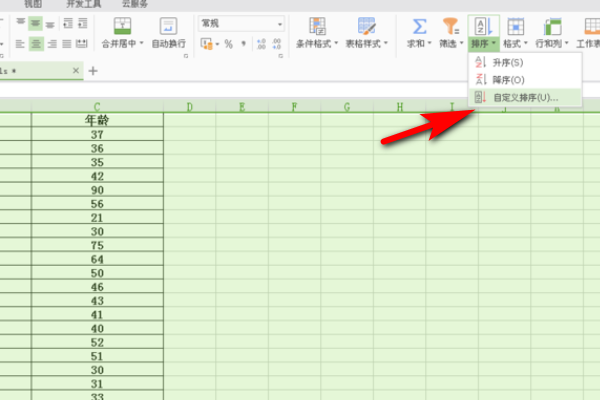Select column E header

(242, 107)
